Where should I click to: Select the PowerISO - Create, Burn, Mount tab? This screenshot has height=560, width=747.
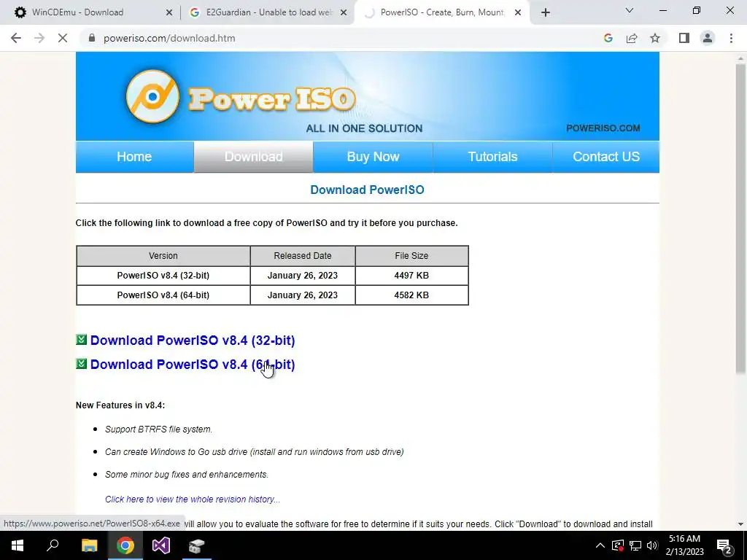441,12
